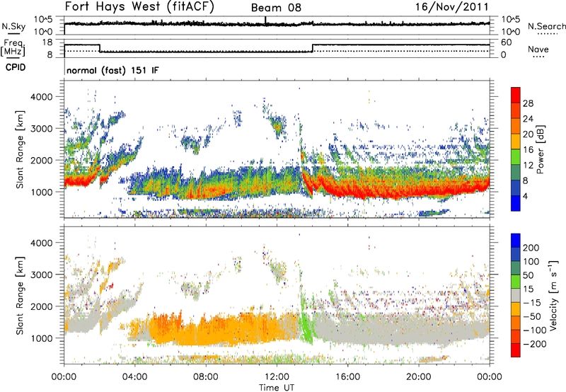566x392 pixels.
Task: Click the 'Power [dB]' color bar label
Action: click(x=540, y=149)
